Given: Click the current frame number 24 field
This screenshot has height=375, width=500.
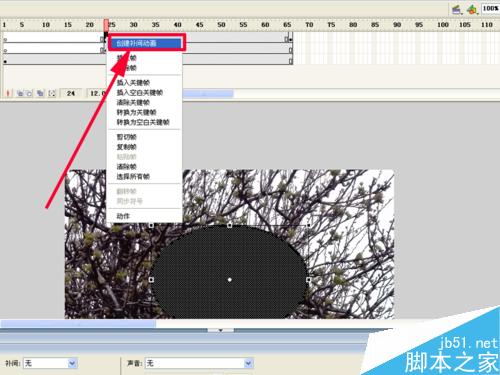Looking at the screenshot, I should 71,93.
